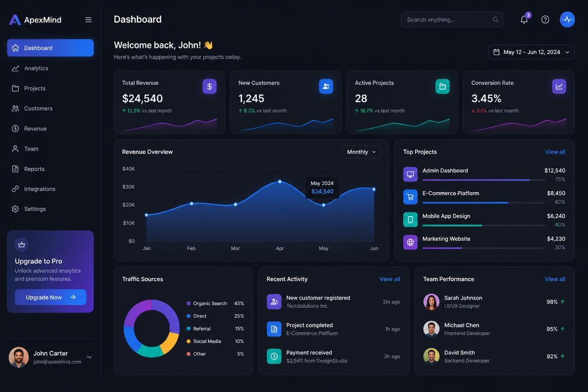Click the E-Commerce Platform cart icon
This screenshot has height=392, width=588.
(x=410, y=197)
